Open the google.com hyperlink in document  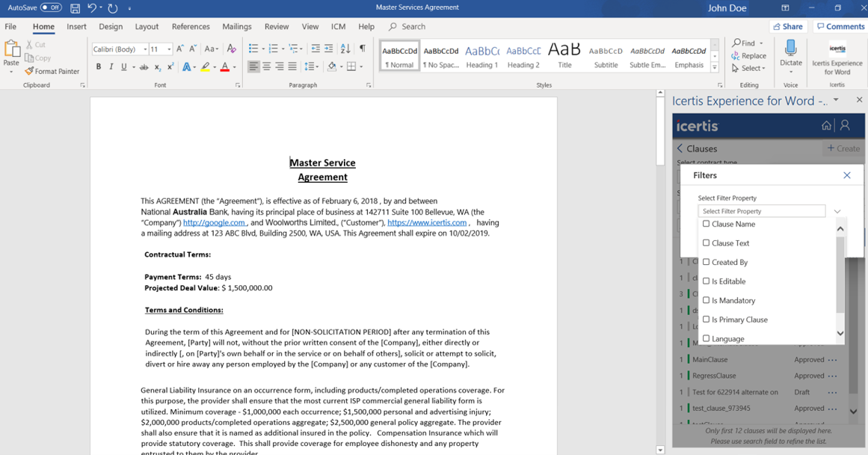click(214, 223)
